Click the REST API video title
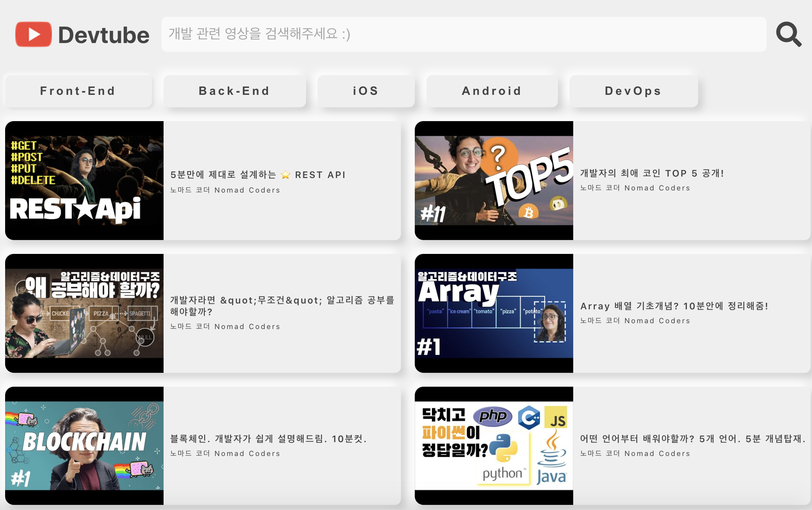 (258, 175)
